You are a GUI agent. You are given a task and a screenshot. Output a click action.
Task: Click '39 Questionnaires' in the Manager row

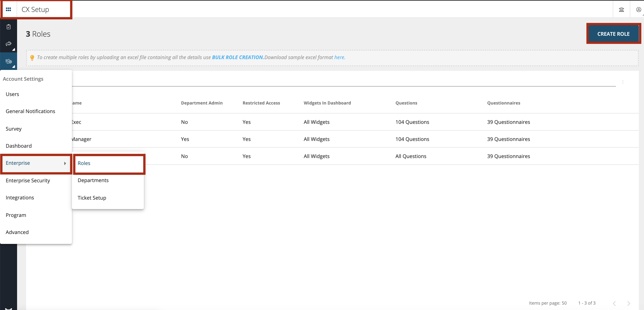[508, 139]
